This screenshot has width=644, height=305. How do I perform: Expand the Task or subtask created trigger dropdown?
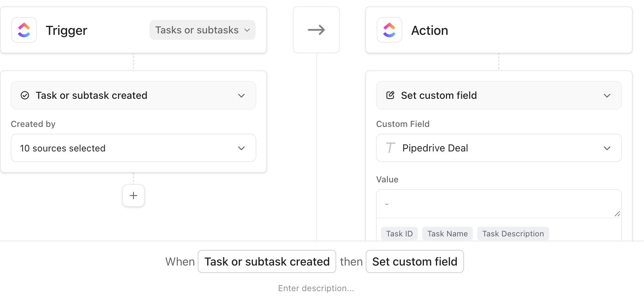(x=133, y=95)
